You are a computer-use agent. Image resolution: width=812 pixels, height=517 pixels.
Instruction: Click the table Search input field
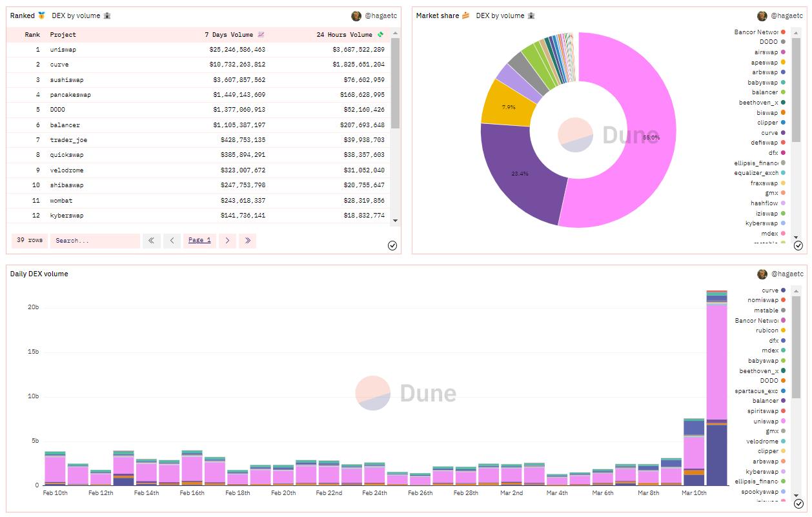click(95, 241)
